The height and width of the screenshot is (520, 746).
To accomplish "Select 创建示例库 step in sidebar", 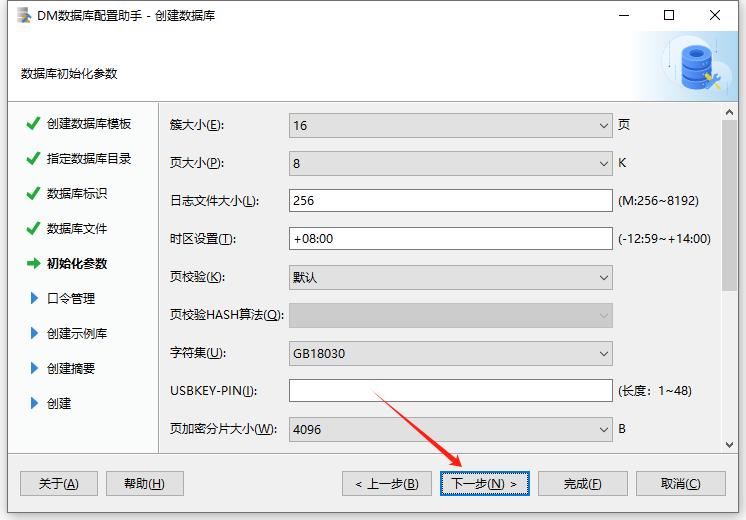I will (76, 334).
